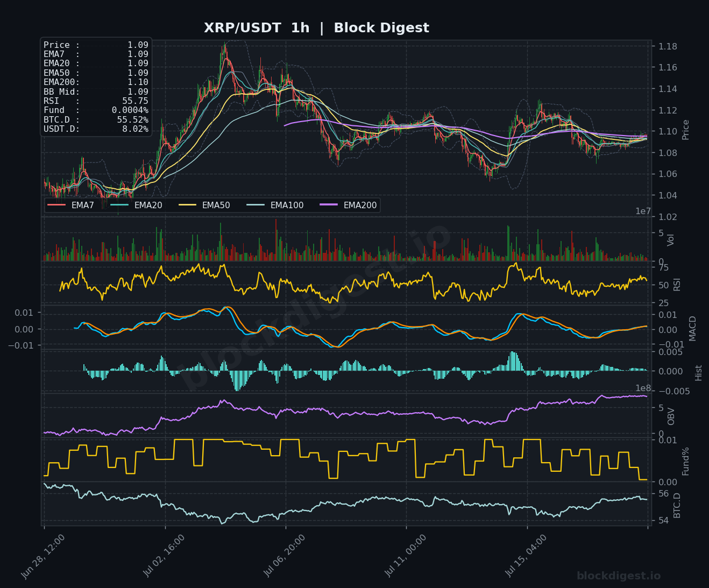The height and width of the screenshot is (588, 709).
Task: Click the 1.10 tick on the price axis
Action: pyautogui.click(x=668, y=132)
